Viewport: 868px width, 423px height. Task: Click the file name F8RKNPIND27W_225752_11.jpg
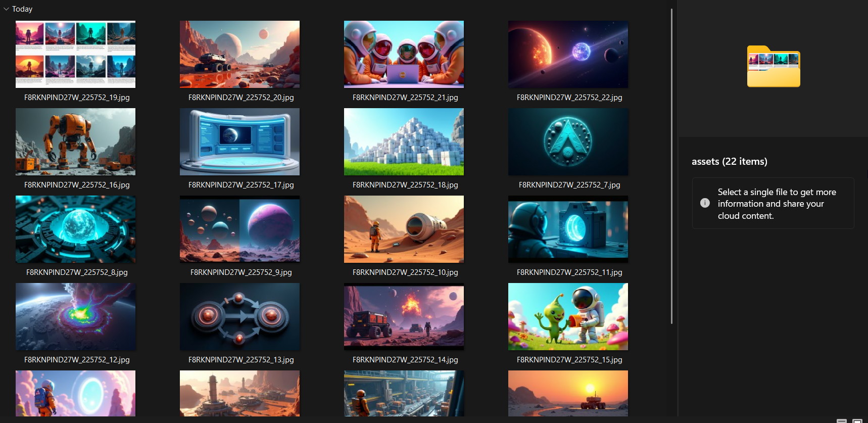pyautogui.click(x=569, y=272)
